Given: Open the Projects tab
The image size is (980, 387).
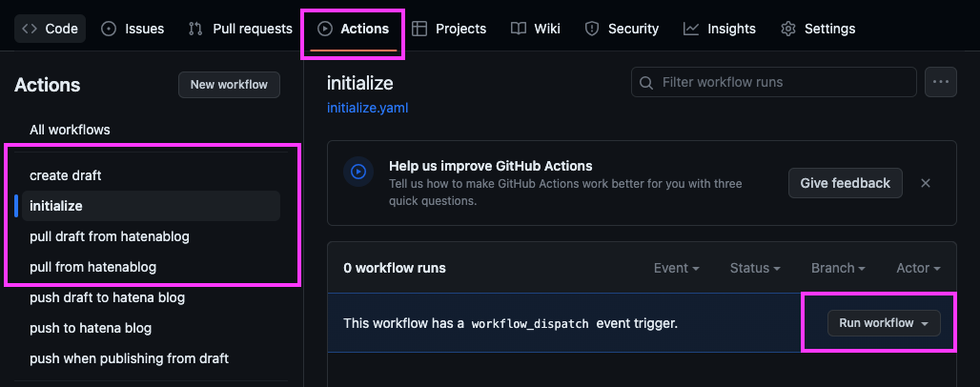Looking at the screenshot, I should coord(449,29).
